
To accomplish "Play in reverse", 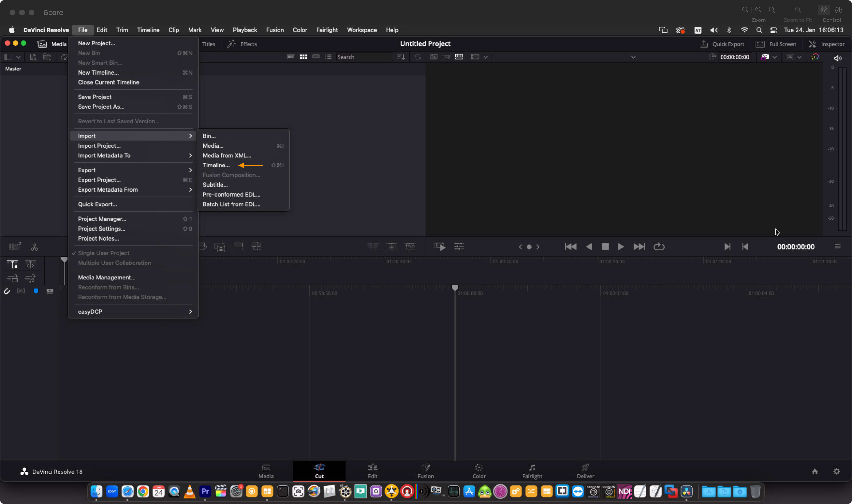I will [x=589, y=247].
